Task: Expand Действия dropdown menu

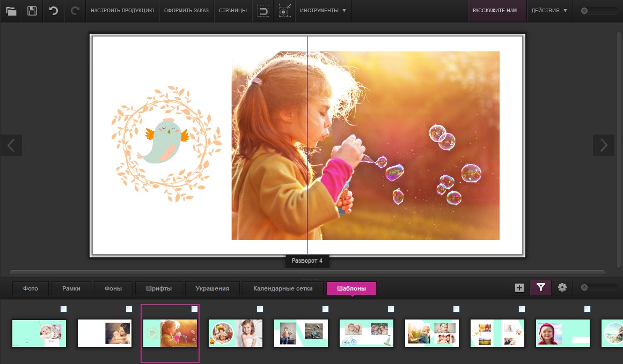Action: coord(549,11)
